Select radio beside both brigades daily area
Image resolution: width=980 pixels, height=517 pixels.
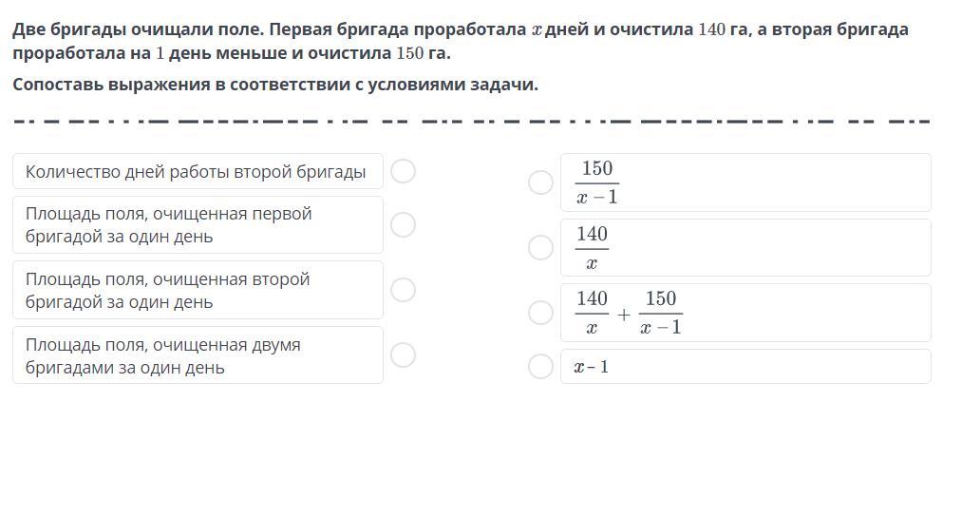tap(404, 354)
